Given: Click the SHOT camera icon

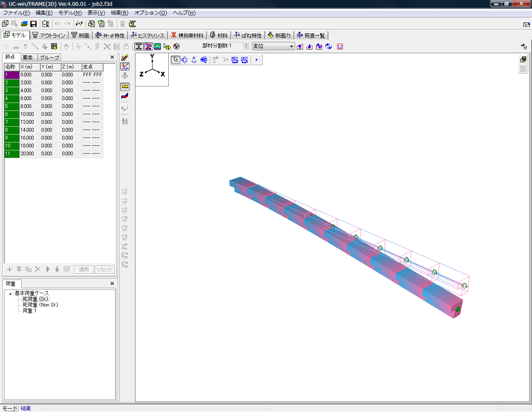Looking at the screenshot, I should pyautogui.click(x=244, y=60).
